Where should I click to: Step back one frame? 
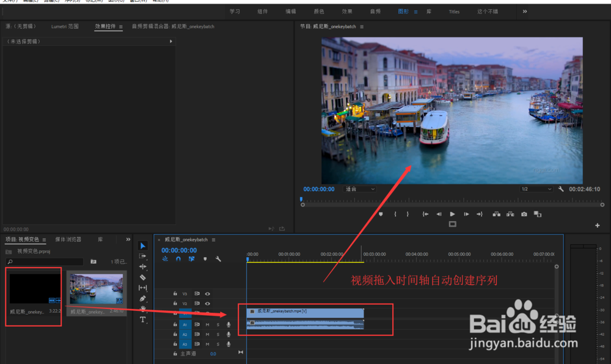(x=439, y=214)
